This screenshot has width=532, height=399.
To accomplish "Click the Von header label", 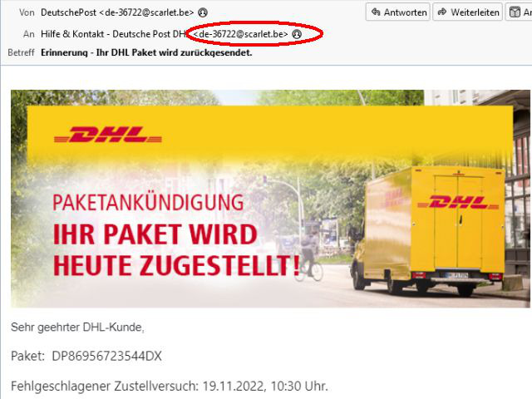I will (x=27, y=12).
